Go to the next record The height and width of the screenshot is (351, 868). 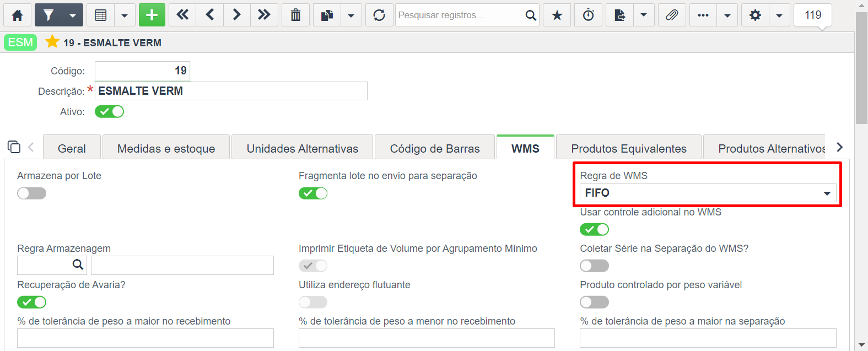[x=237, y=15]
